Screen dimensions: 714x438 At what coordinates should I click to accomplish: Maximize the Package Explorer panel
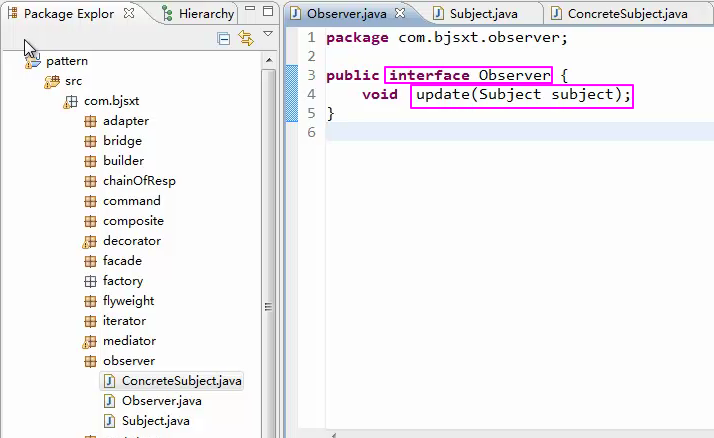[268, 11]
